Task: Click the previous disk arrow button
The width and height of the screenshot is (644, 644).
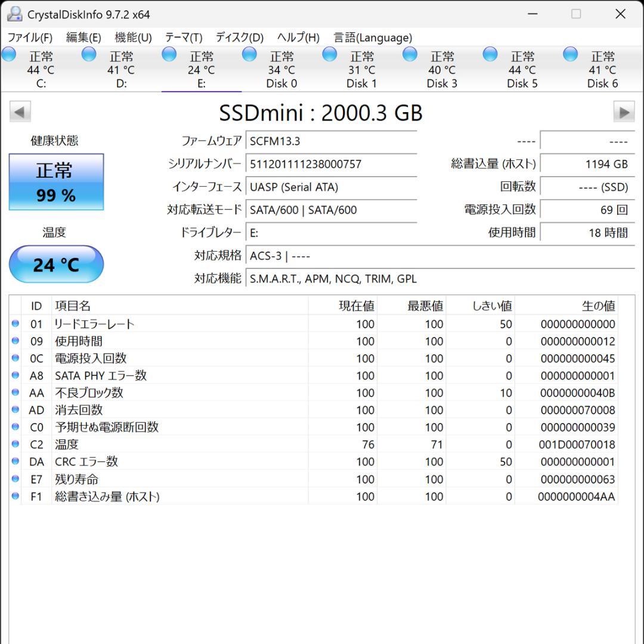Action: 20,112
